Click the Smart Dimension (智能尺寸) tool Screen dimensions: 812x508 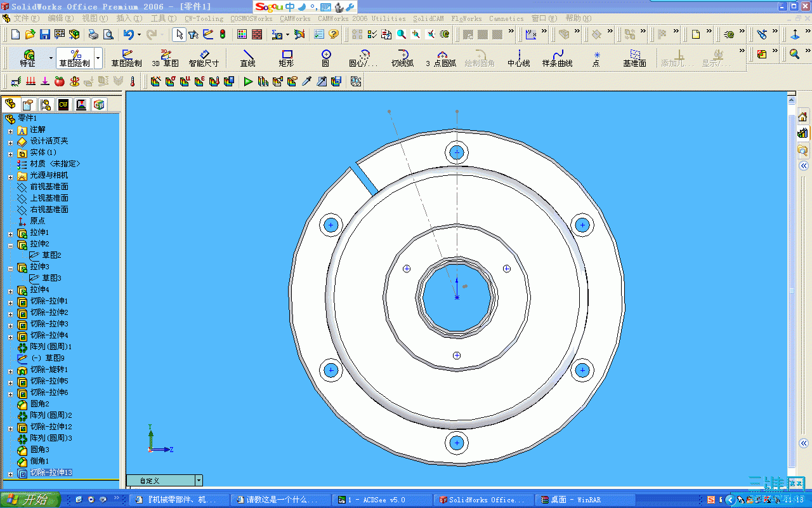click(204, 58)
